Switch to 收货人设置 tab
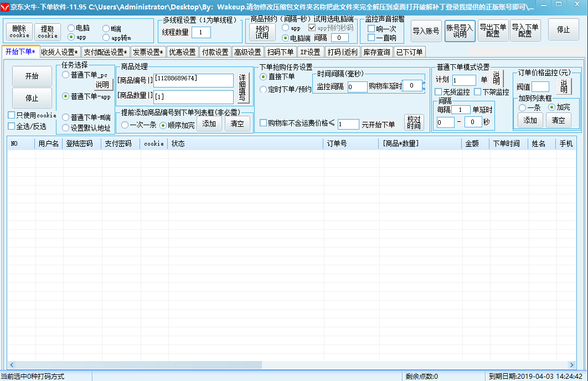Screen dimensions: 588x381 tap(60, 52)
